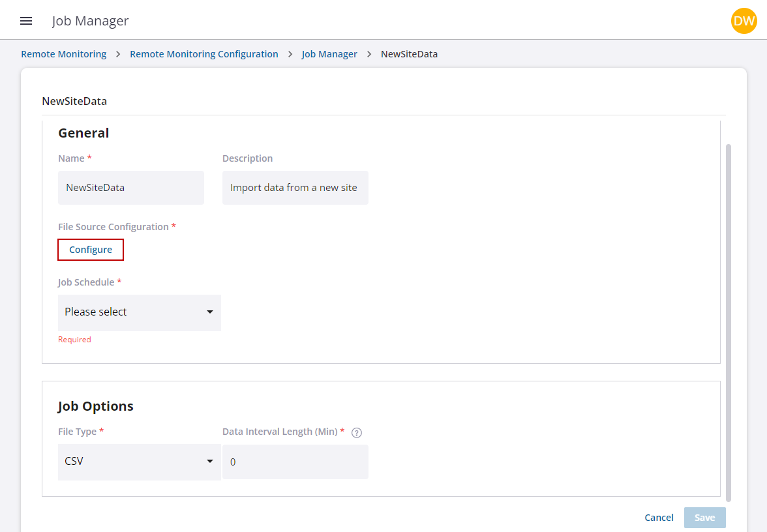Focus the Name input field

click(x=130, y=188)
